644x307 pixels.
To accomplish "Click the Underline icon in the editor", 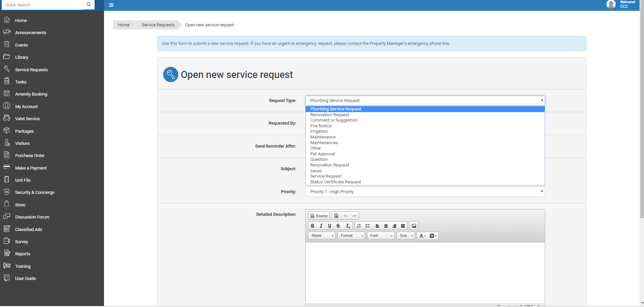I will pyautogui.click(x=329, y=226).
